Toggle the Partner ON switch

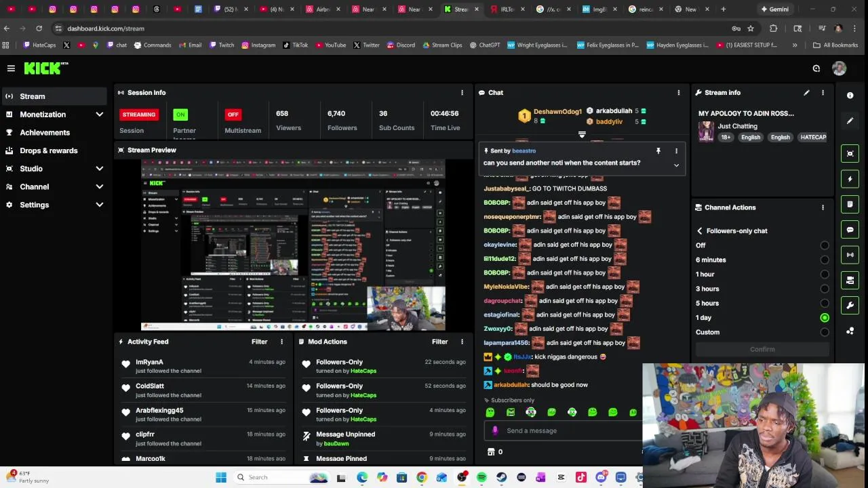[180, 115]
